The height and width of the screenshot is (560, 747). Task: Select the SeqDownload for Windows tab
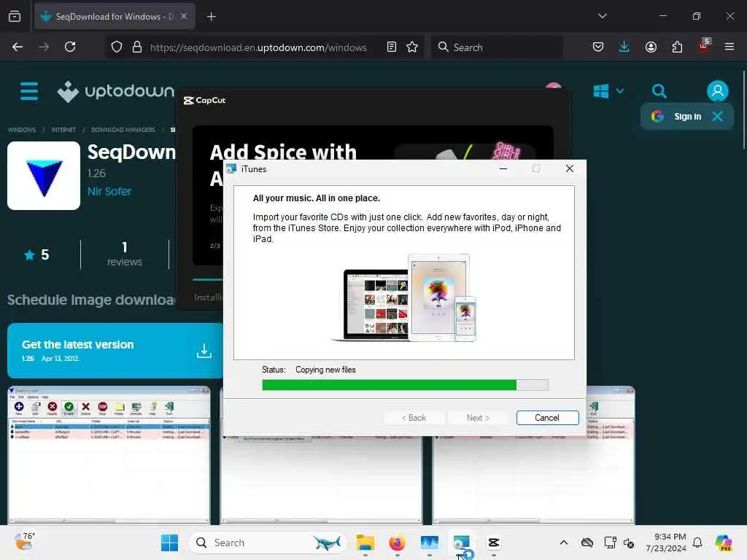pyautogui.click(x=115, y=17)
